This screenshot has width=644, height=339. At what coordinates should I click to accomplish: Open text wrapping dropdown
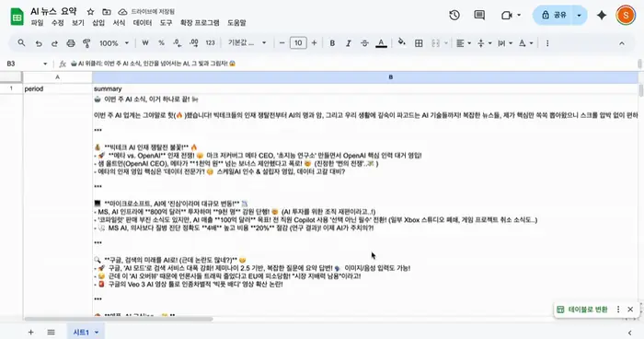505,43
